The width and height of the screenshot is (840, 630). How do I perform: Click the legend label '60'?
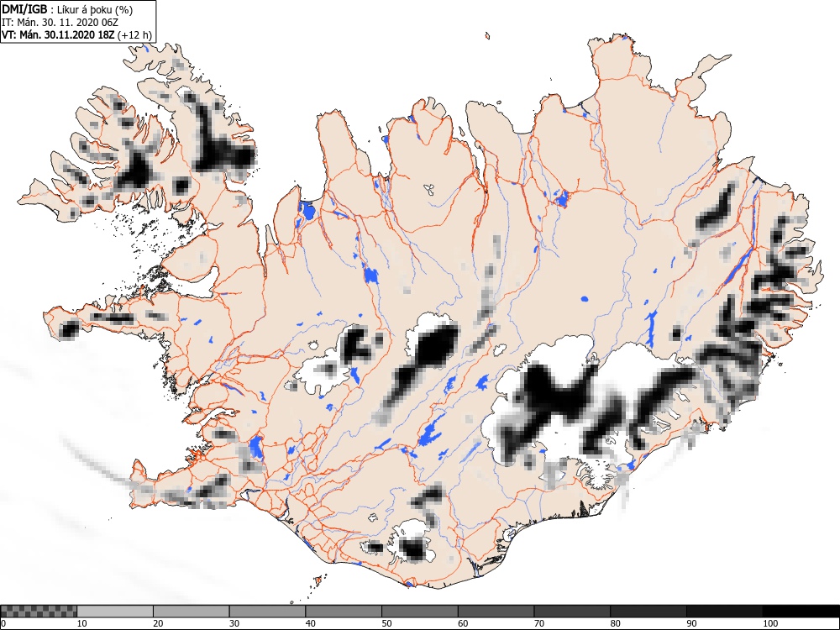coord(463,623)
